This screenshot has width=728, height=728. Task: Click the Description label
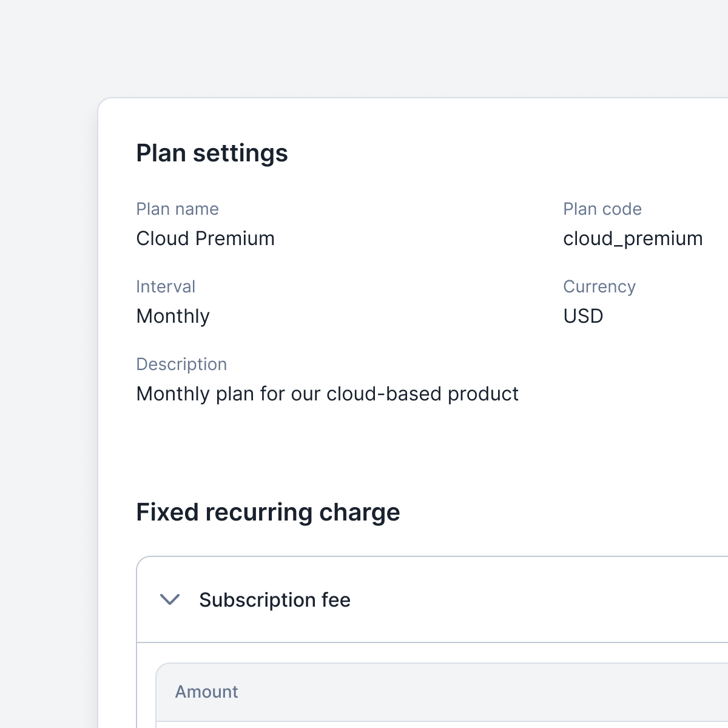point(181,364)
